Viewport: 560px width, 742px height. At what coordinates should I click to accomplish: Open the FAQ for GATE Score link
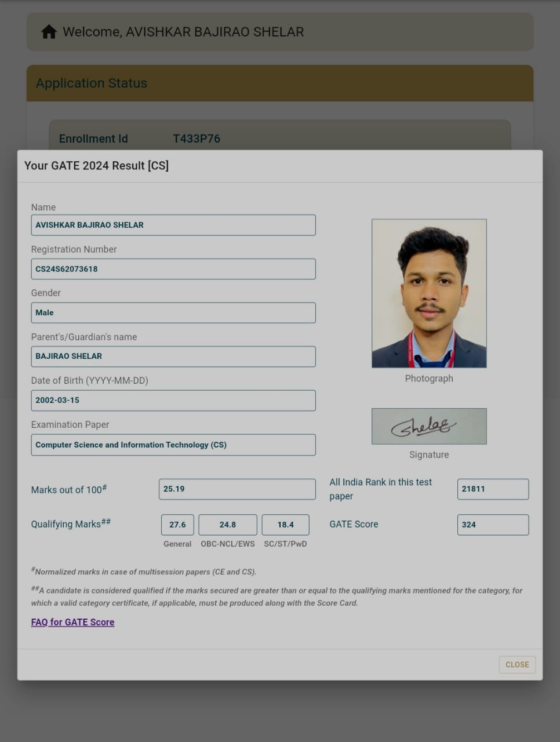click(72, 622)
